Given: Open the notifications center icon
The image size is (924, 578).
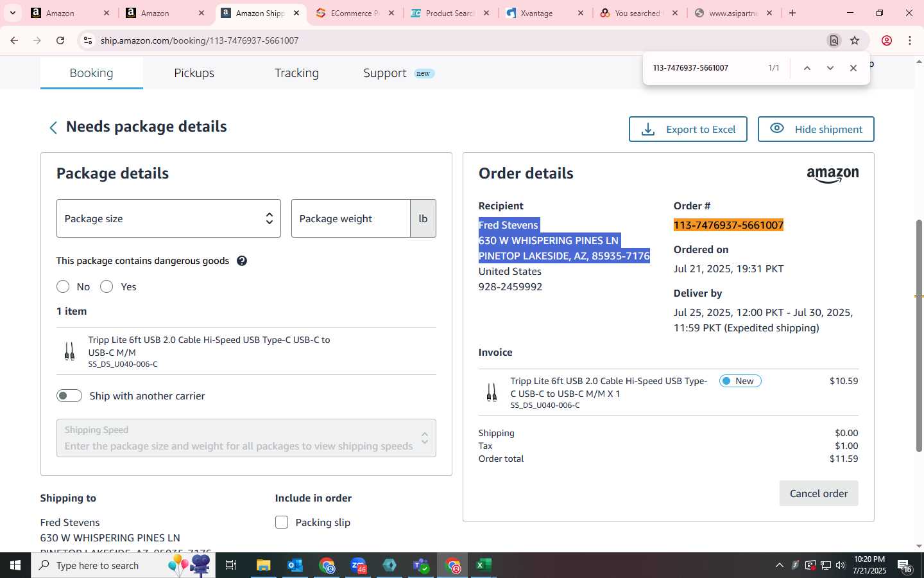Looking at the screenshot, I should [x=905, y=566].
